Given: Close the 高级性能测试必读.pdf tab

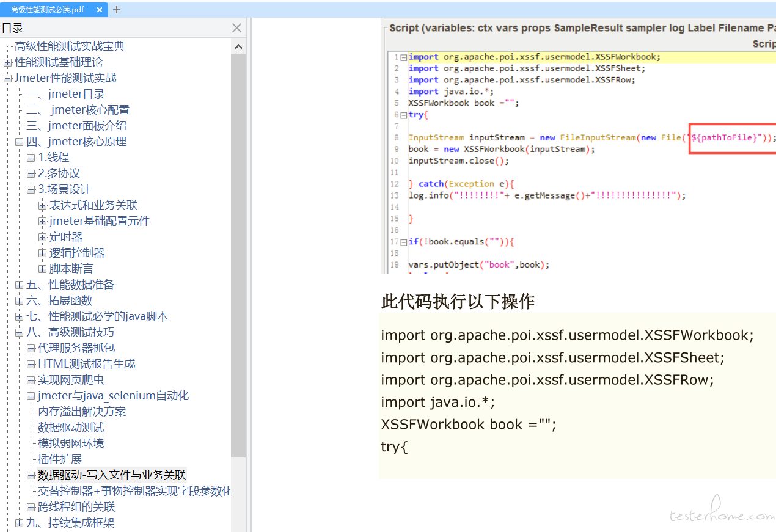Looking at the screenshot, I should pyautogui.click(x=100, y=10).
